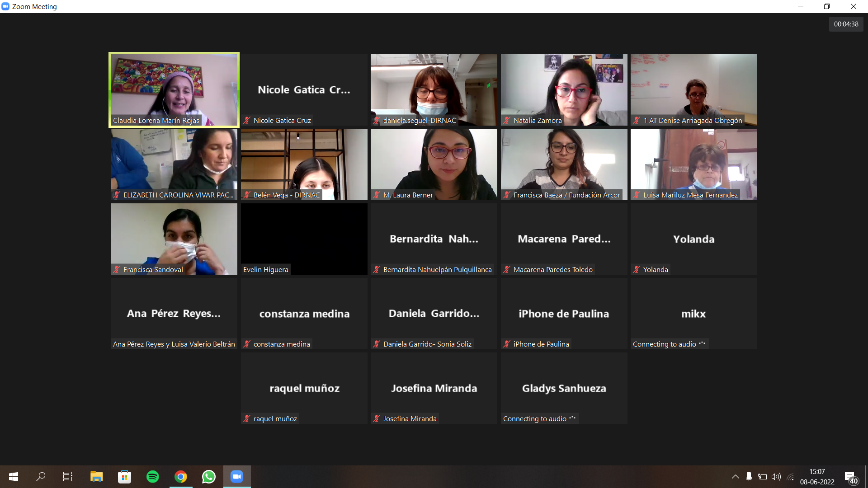Screen dimensions: 868x488
Task: Click the Zoom taskbar icon
Action: [x=237, y=477]
